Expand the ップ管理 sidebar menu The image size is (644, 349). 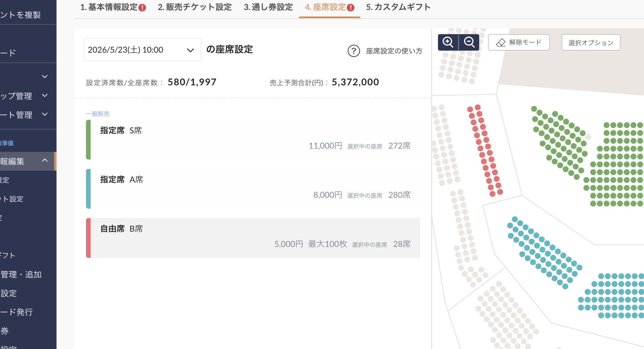45,95
